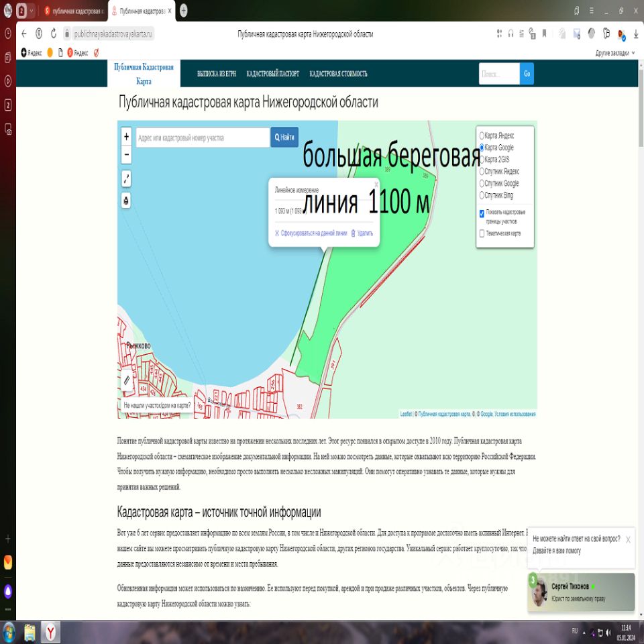644x644 pixels.
Task: Bookmark this page with the flag icon
Action: pyautogui.click(x=544, y=34)
